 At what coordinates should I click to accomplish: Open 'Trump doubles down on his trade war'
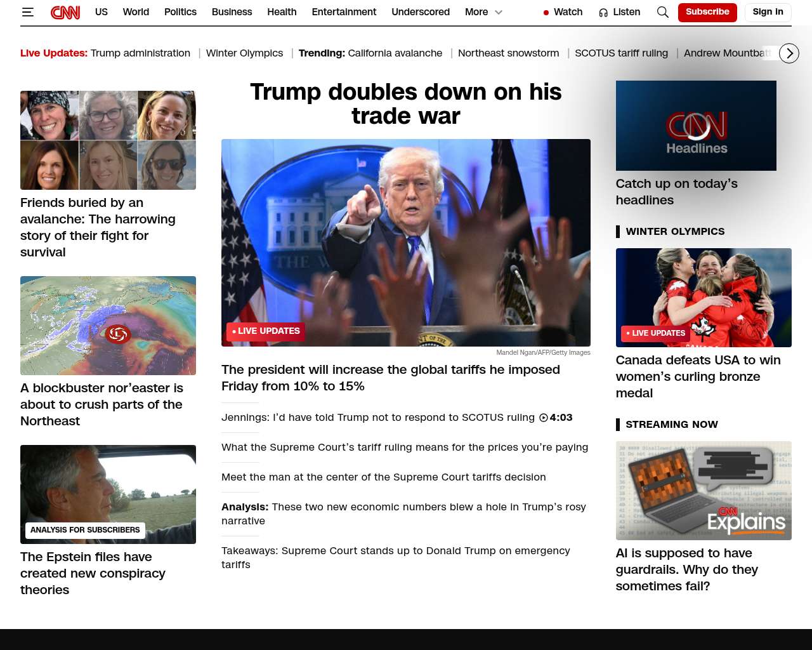point(406,104)
